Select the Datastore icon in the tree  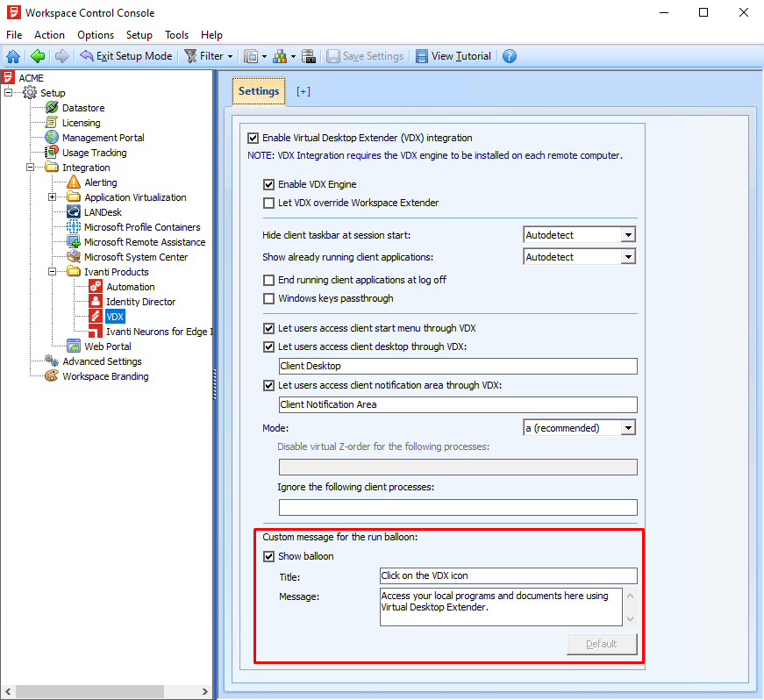52,108
